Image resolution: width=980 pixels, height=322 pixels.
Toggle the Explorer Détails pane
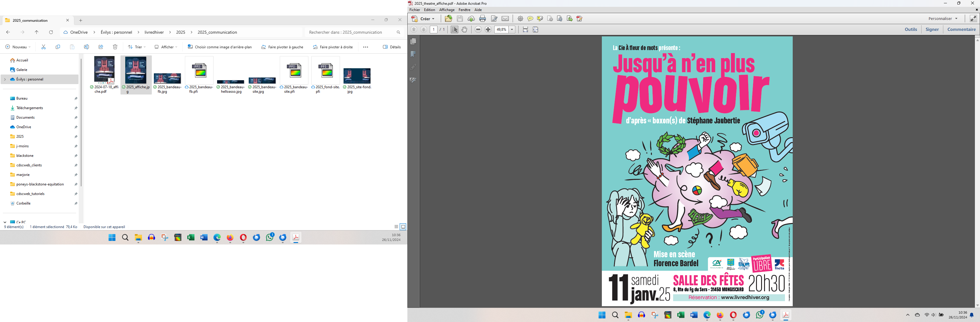[x=392, y=47]
